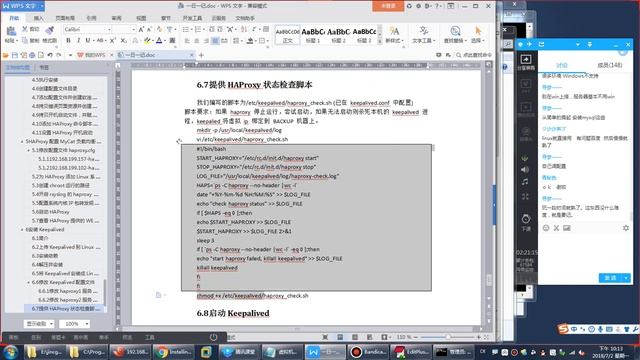The image size is (640, 360).
Task: Click the emoji smiley in chat input bar
Action: tap(546, 228)
